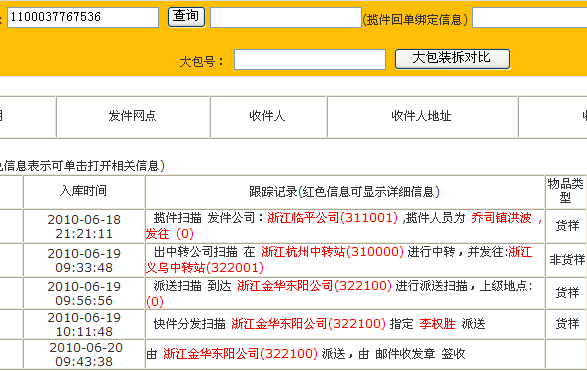587x371 pixels.
Task: Open 浙江金华东阳公司(322100) in 快件分发扫描 row
Action: click(x=308, y=323)
